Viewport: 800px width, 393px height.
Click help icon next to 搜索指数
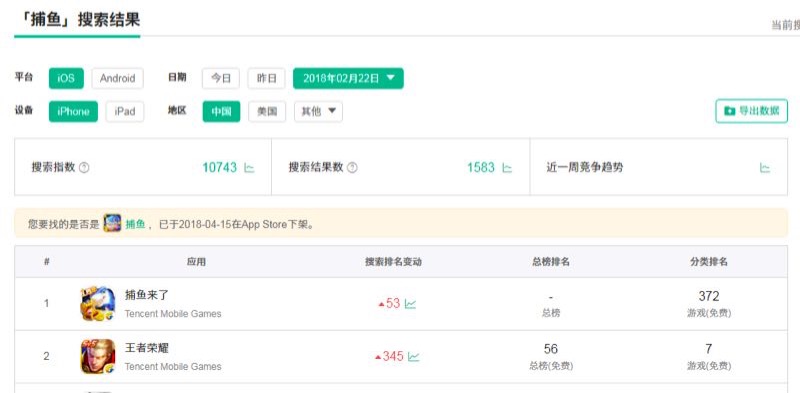84,167
